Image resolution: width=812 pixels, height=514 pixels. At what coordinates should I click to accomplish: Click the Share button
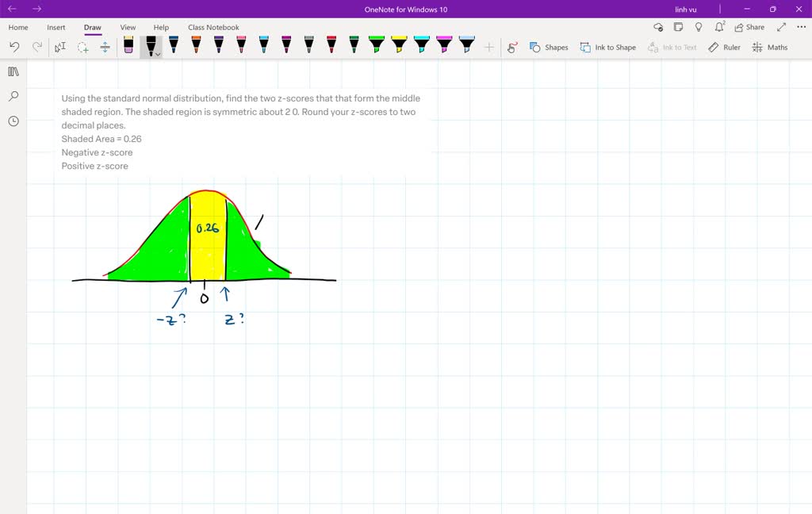[x=749, y=26]
